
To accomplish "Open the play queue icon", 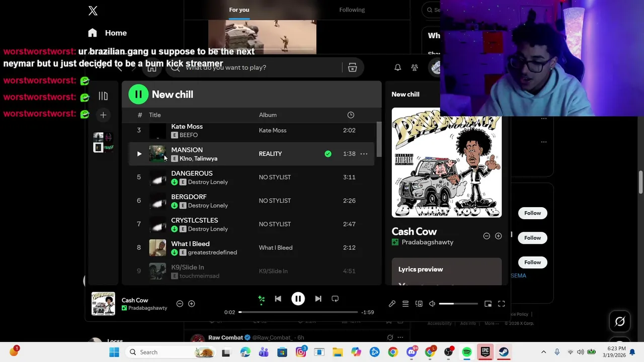I will click(x=405, y=304).
